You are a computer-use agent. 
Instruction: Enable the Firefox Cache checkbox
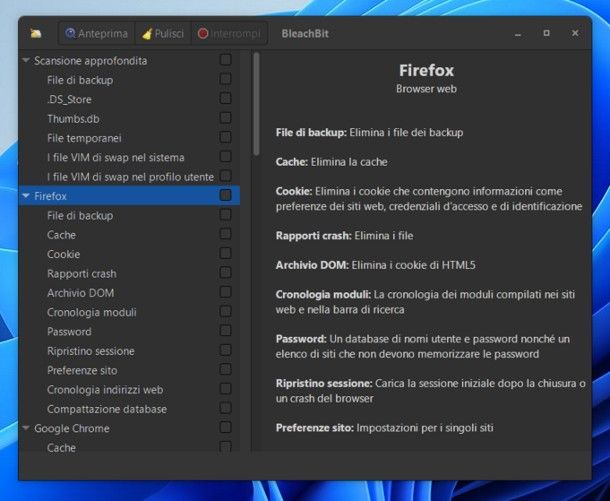225,234
